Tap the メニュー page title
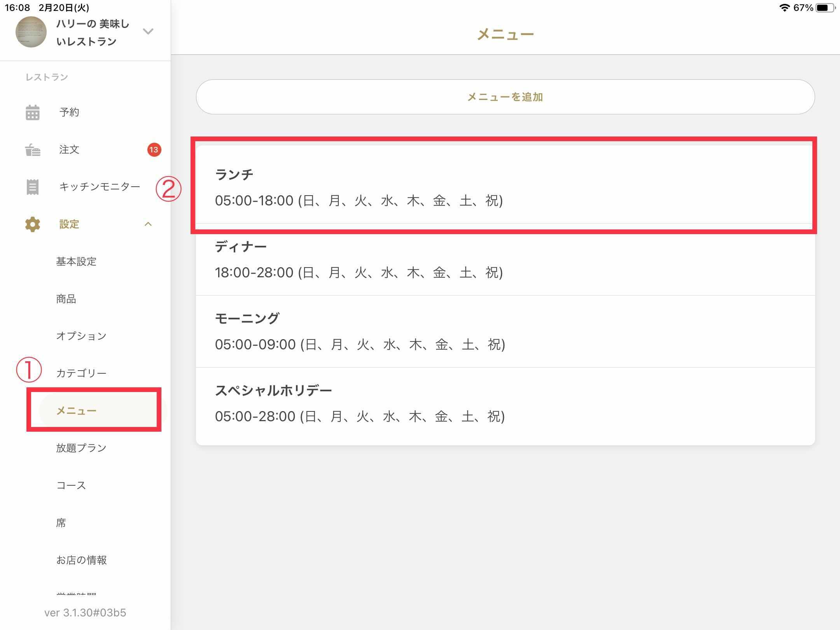 tap(505, 35)
